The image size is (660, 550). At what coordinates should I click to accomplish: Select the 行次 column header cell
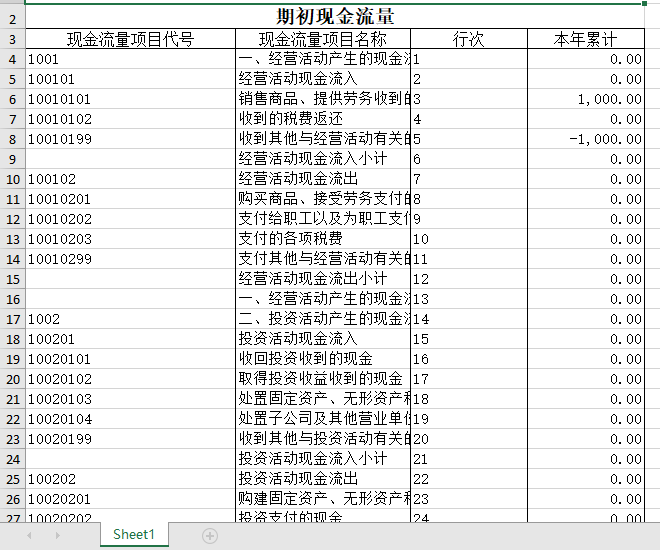[x=468, y=39]
